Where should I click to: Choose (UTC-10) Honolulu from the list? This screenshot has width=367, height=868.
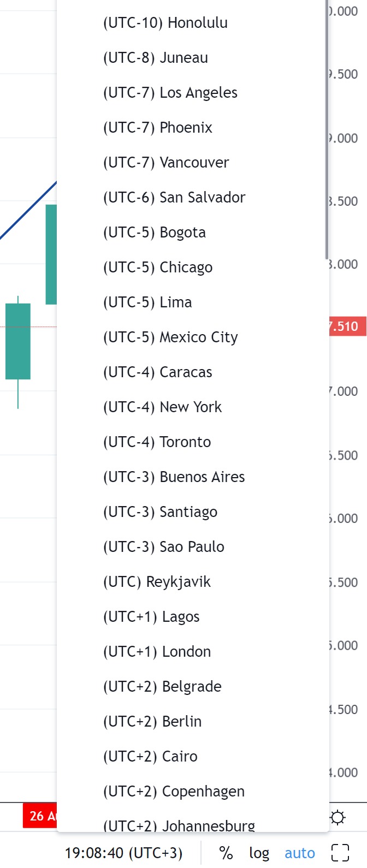point(165,22)
